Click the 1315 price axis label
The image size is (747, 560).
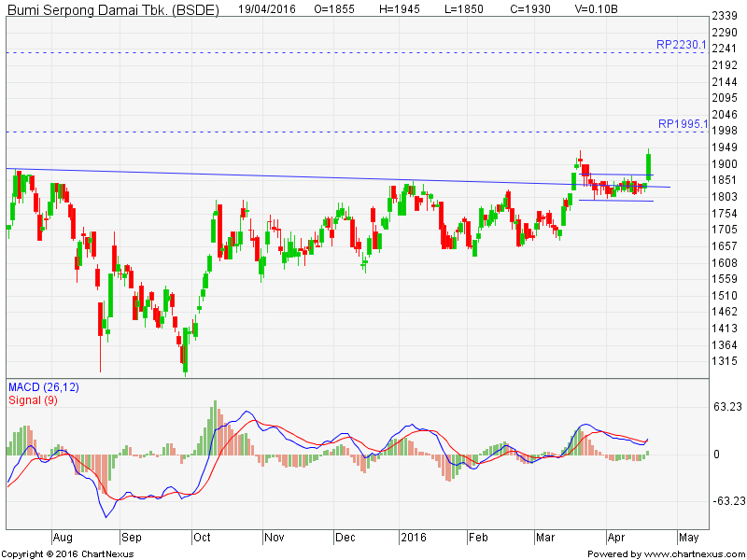click(x=725, y=361)
